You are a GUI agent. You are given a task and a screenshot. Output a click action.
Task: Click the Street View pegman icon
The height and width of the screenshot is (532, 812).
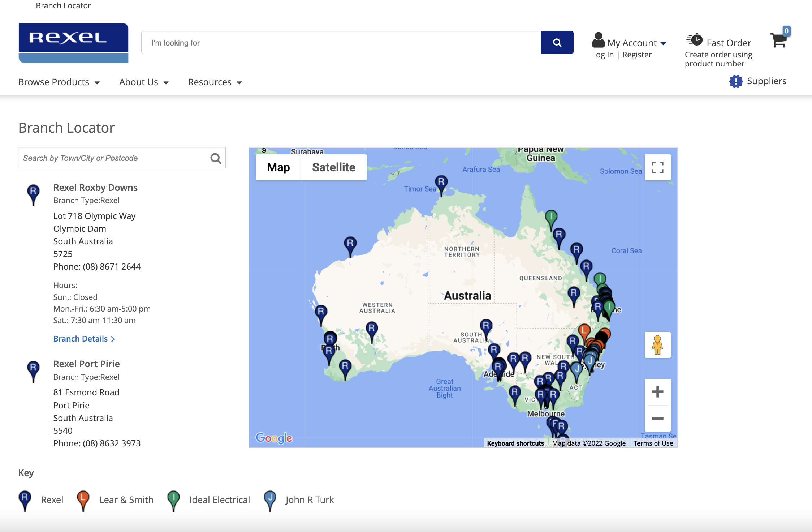click(657, 345)
